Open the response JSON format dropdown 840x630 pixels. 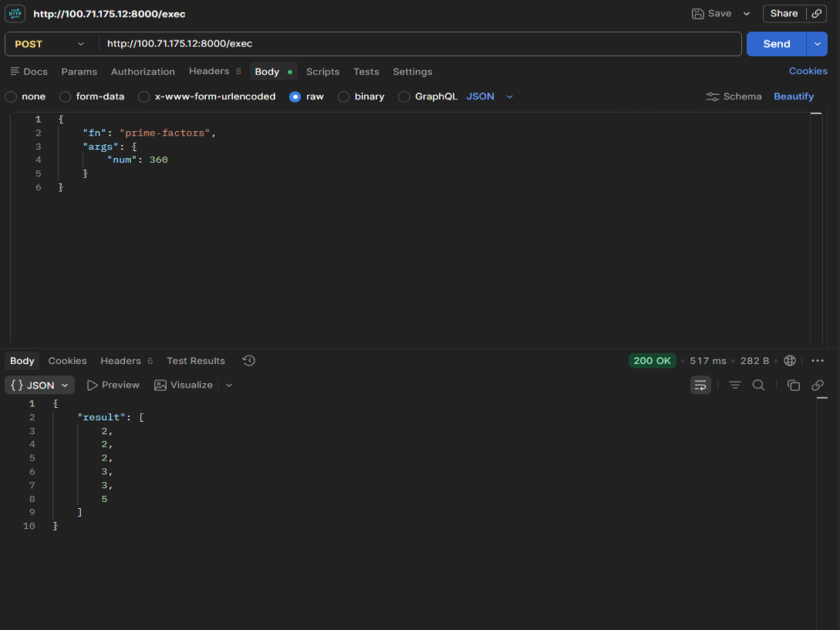click(39, 386)
